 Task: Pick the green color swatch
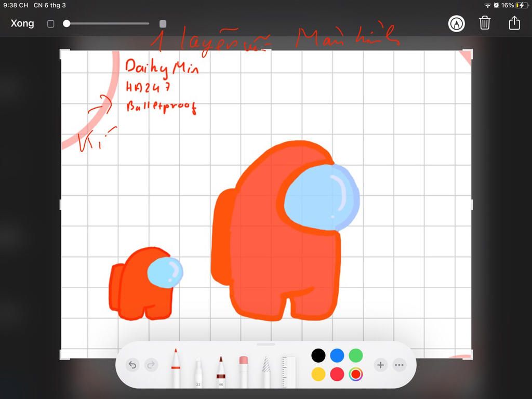(356, 355)
